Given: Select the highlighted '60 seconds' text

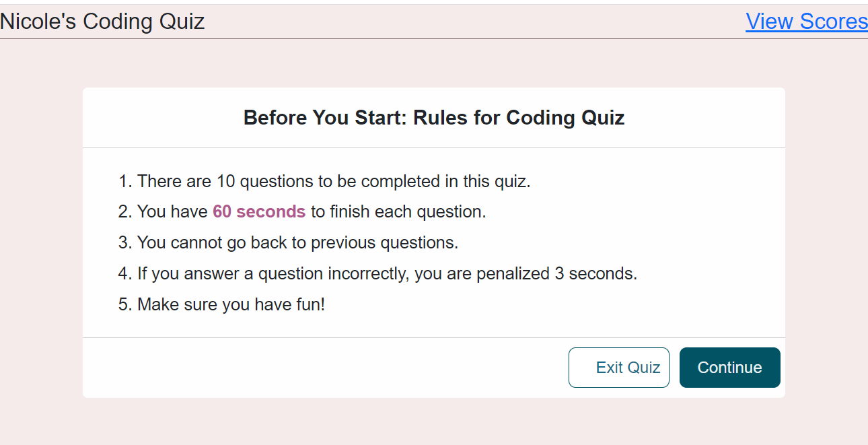Looking at the screenshot, I should 259,212.
